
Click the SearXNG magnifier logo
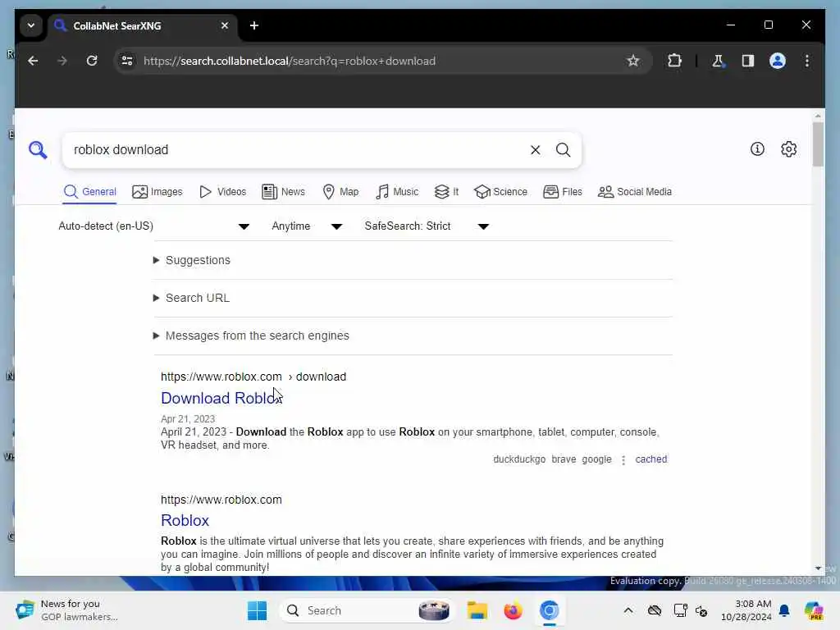[x=38, y=150]
